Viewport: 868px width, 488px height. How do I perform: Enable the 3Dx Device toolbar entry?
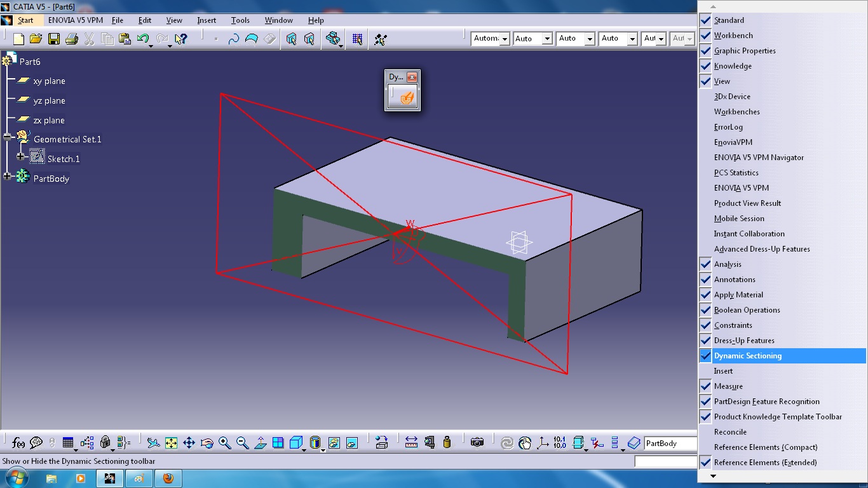782,97
